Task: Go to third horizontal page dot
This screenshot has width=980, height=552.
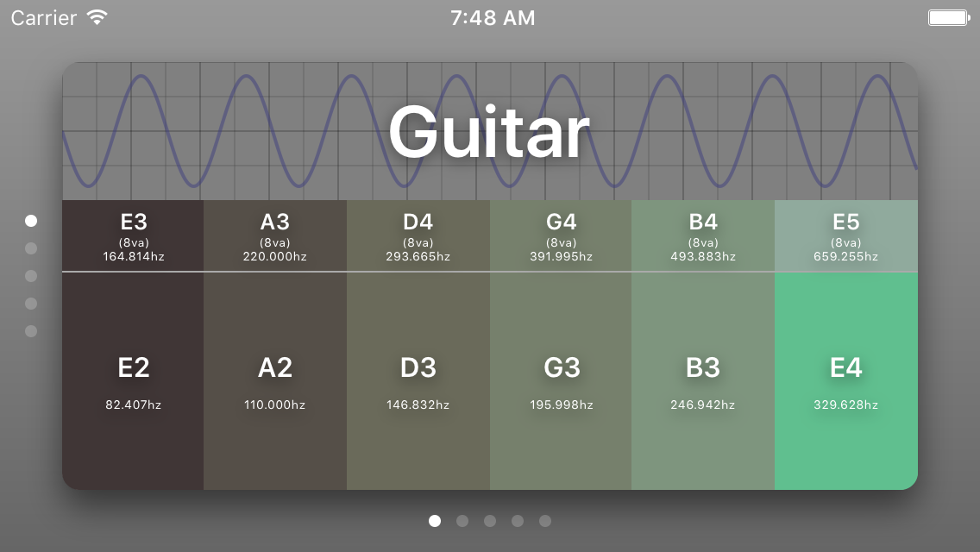Action: pyautogui.click(x=490, y=521)
